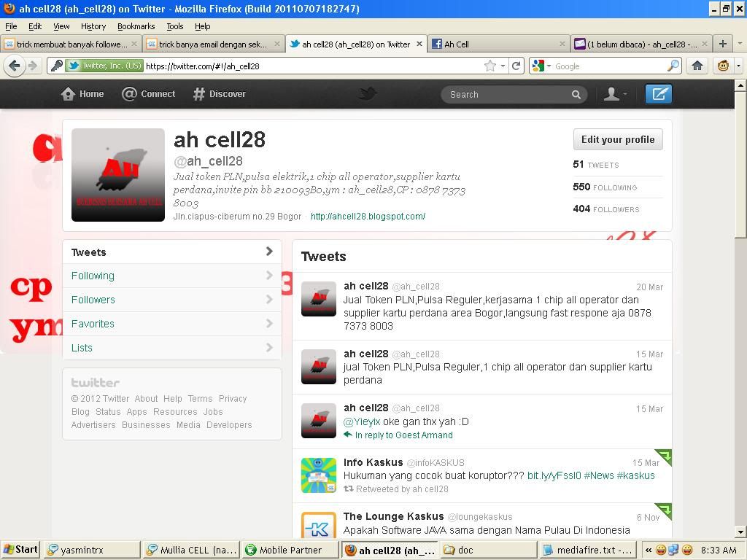Open the Bookmarks menu
747x560 pixels.
(136, 26)
